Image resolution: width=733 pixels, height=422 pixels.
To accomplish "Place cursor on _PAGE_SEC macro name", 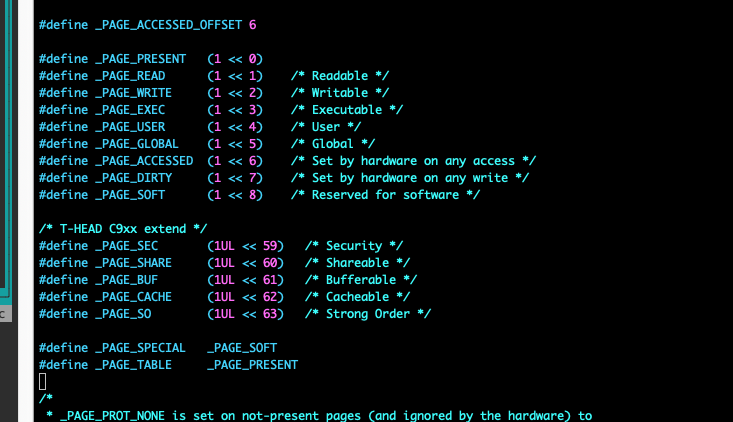I will (133, 246).
